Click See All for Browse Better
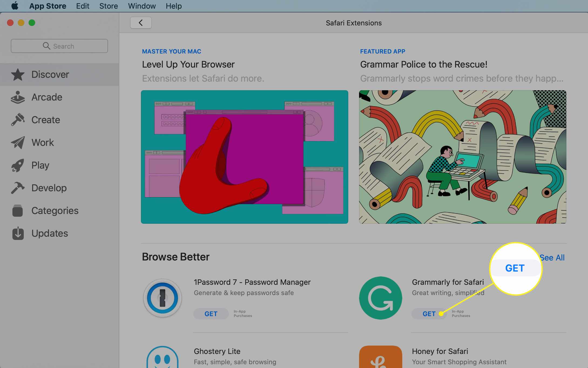 pyautogui.click(x=552, y=257)
